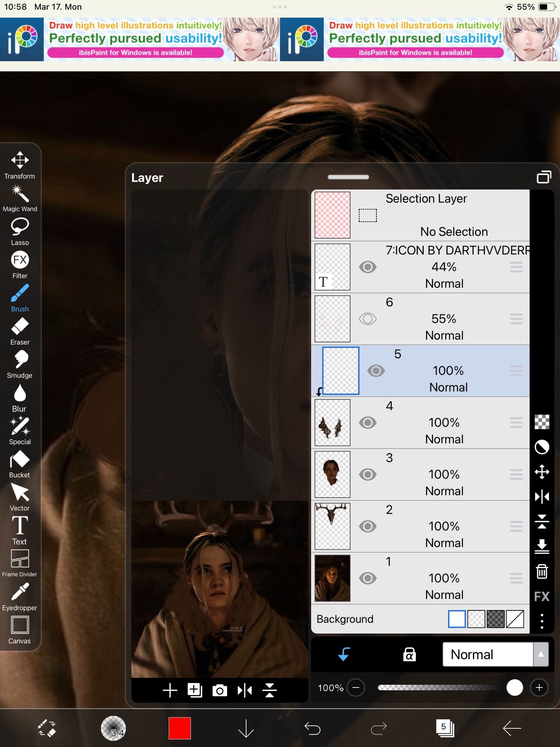Toggle visibility of layer 7 ICON BY DARTHVVDERR
Screen dimensions: 560x747
click(x=368, y=267)
